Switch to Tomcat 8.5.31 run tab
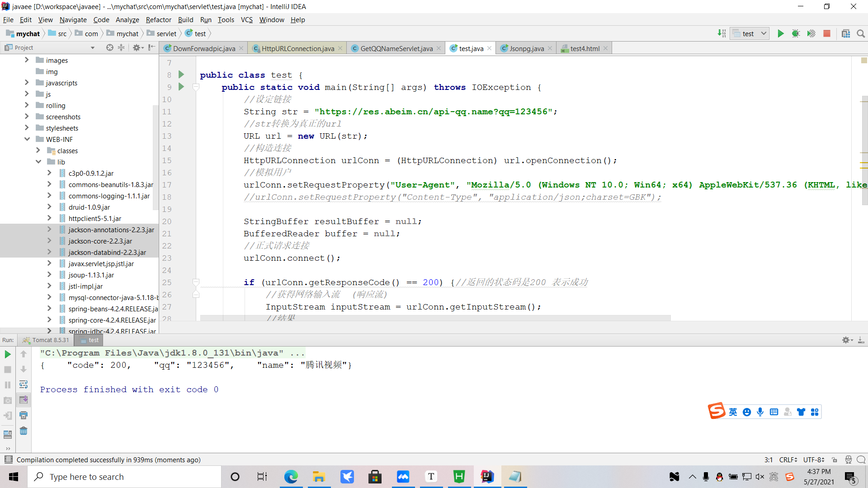Viewport: 868px width, 488px height. point(46,340)
